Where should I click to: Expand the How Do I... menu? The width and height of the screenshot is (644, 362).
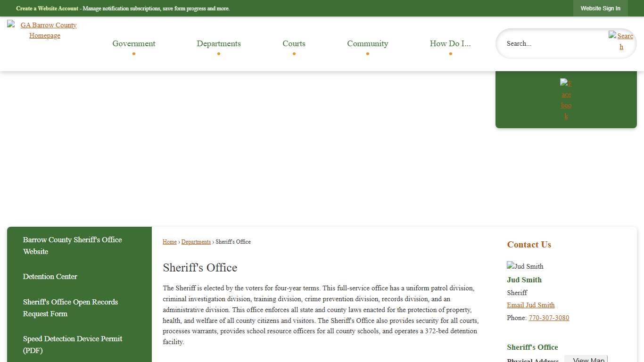450,43
